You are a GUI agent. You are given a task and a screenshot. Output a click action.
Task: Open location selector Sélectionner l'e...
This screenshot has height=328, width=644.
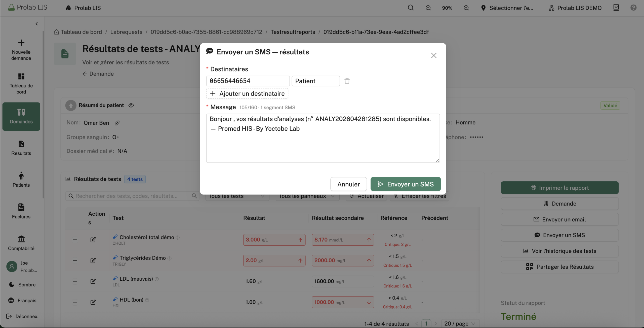(x=507, y=8)
